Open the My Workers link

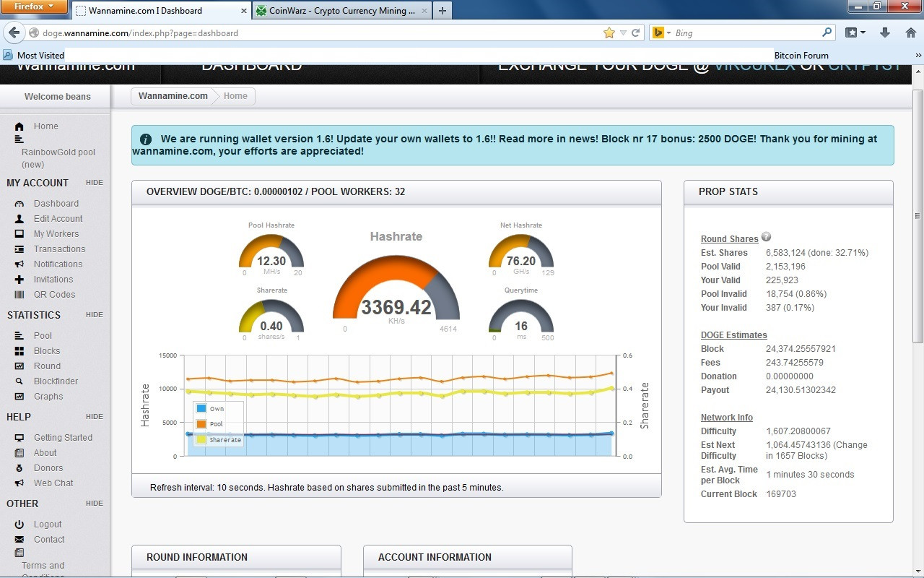tap(56, 234)
